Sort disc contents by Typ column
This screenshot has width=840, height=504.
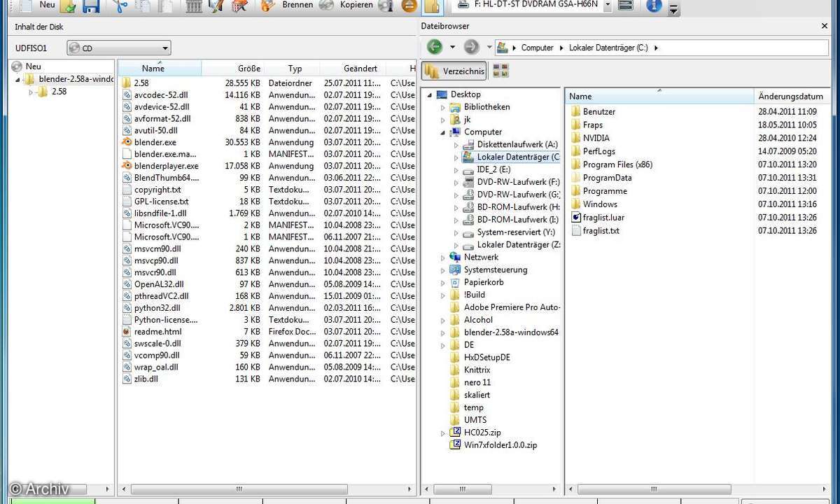tap(295, 69)
